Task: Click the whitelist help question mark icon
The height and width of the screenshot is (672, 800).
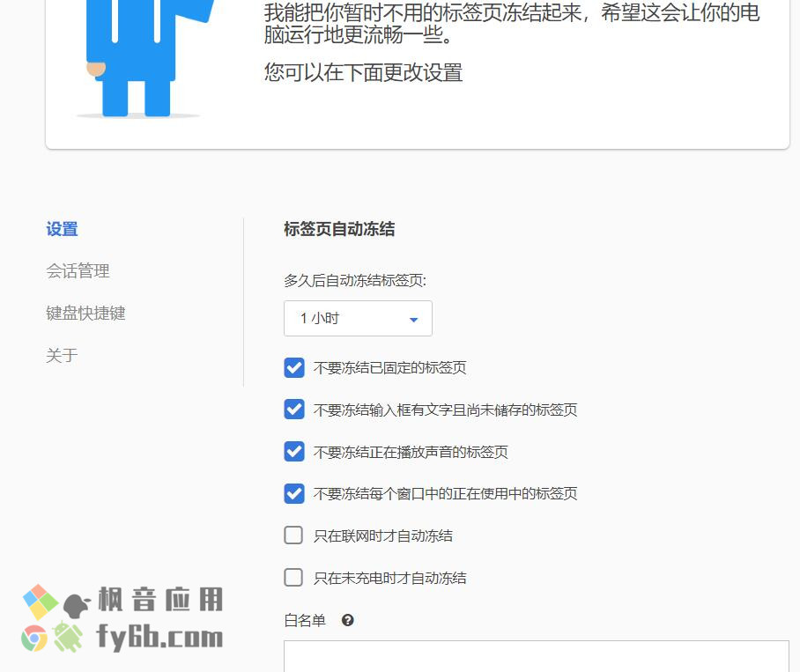Action: tap(347, 620)
